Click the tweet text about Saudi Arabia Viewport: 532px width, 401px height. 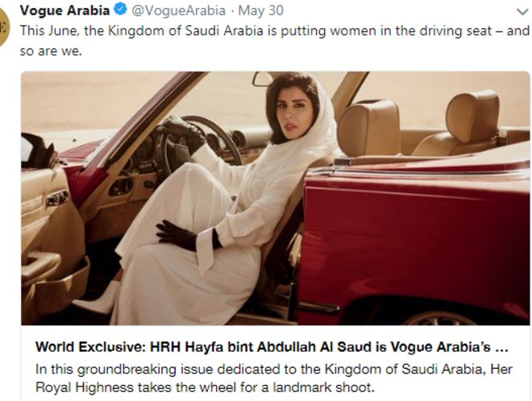coord(275,41)
